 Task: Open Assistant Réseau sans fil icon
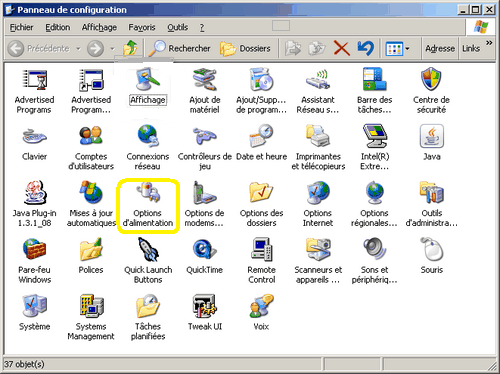click(x=318, y=80)
